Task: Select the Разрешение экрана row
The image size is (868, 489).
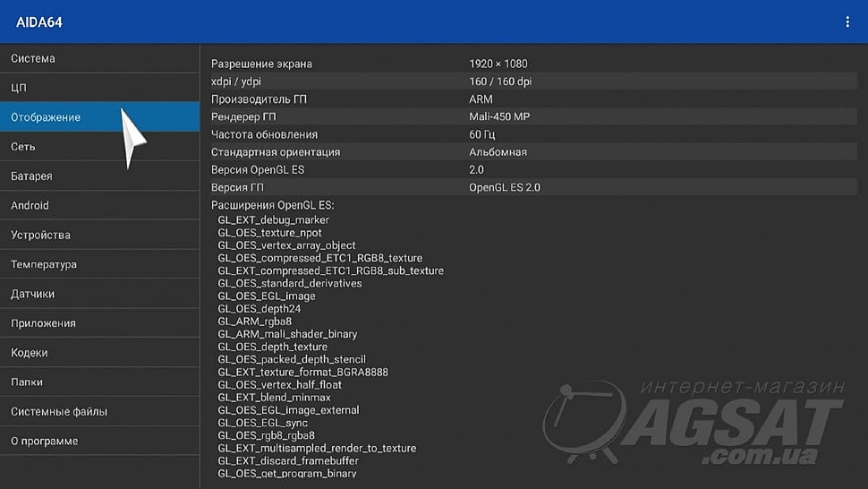Action: click(x=533, y=64)
